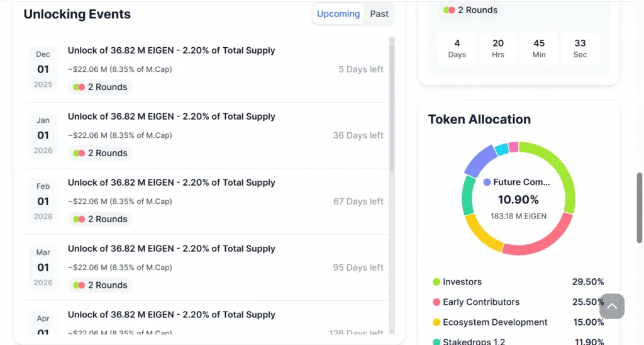Switch to the Past events tab

point(379,14)
